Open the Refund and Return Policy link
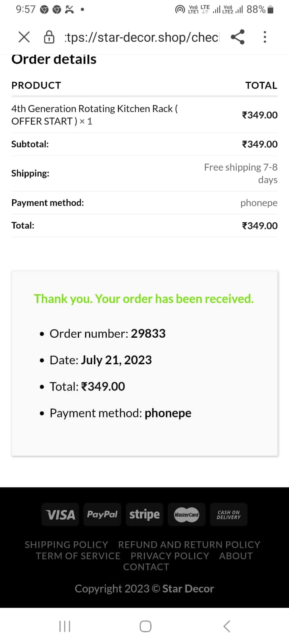289x644 pixels. point(189,545)
